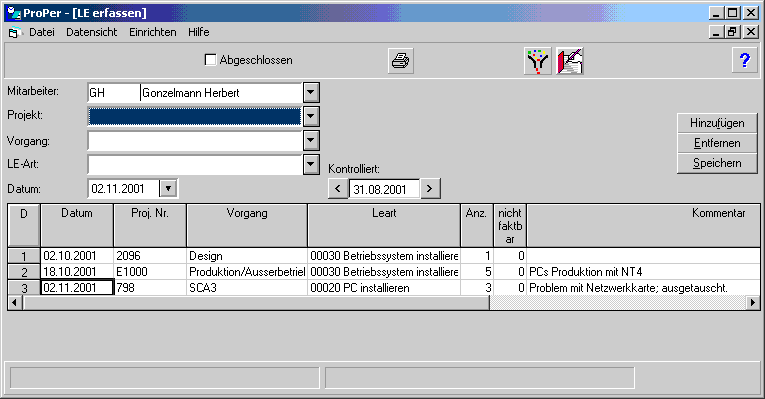Expand the Vorgang dropdown
This screenshot has height=399, width=765.
point(311,140)
